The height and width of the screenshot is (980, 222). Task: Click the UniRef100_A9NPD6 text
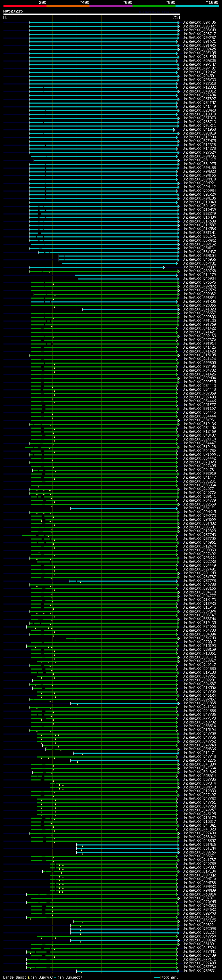point(199,156)
